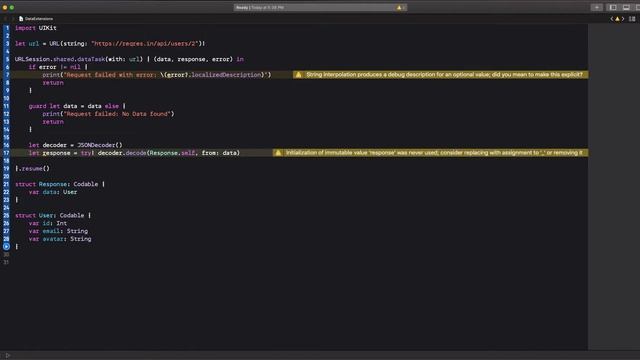
Task: Toggle the debug area button in toolbar
Action: click(x=626, y=7)
